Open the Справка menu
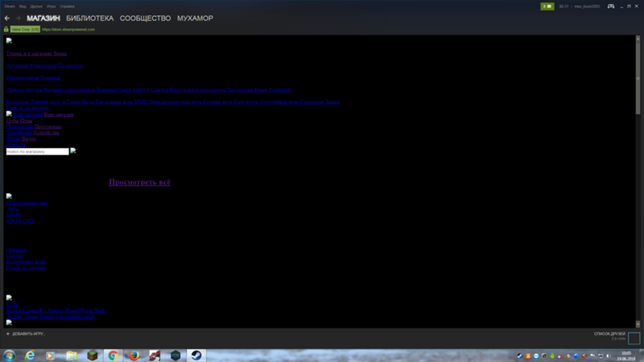644x362 pixels. (x=67, y=6)
